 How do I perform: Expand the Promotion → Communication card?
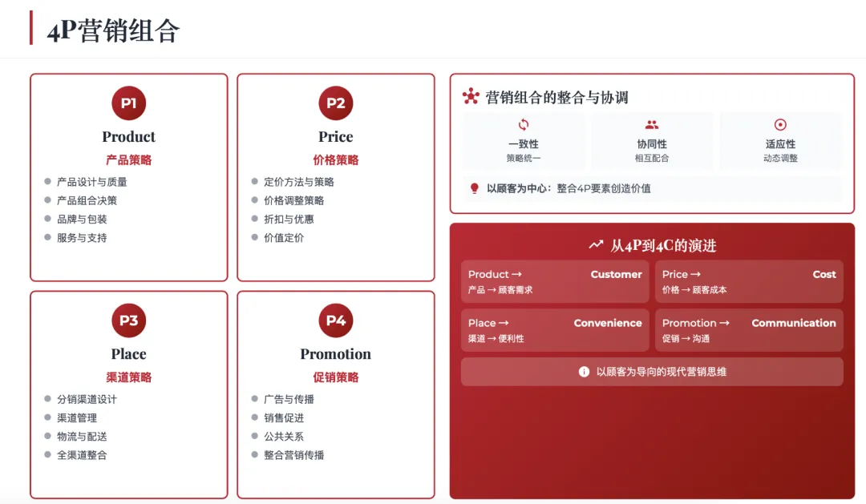(749, 330)
